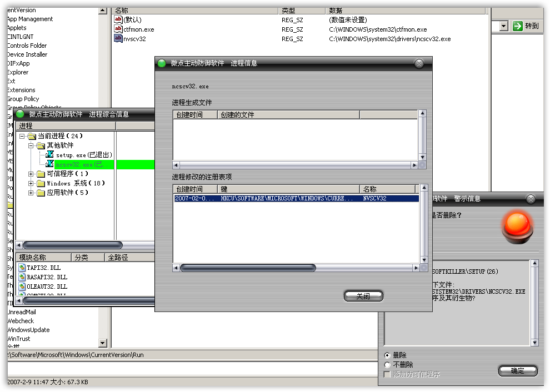Select the Device Installer registry key

[x=27, y=54]
